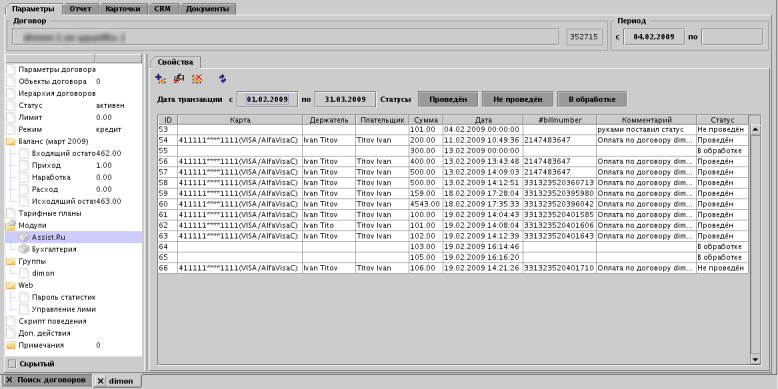
Task: Open the dimon bottom tab
Action: click(121, 381)
